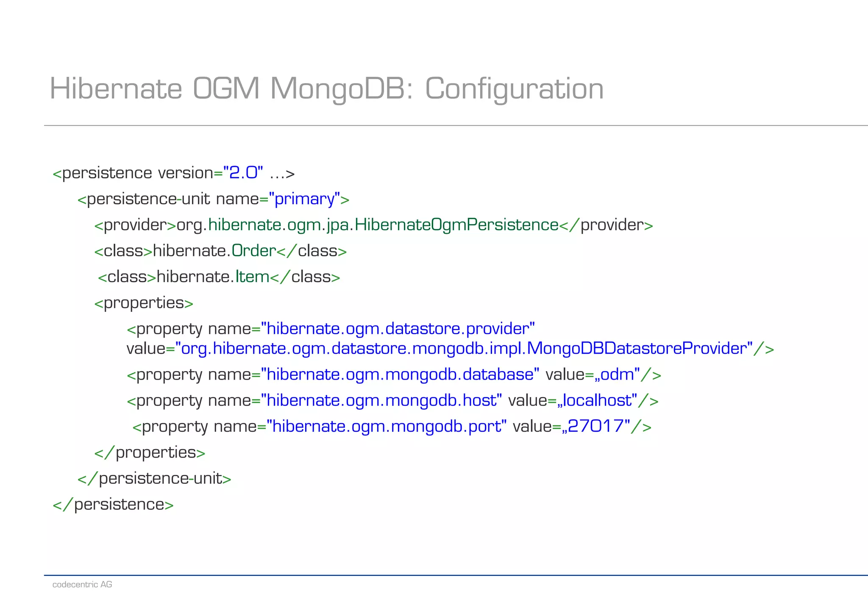Click the slide title Hibernate OGM MongoDB: Configuration
This screenshot has height=613, width=868.
point(327,89)
